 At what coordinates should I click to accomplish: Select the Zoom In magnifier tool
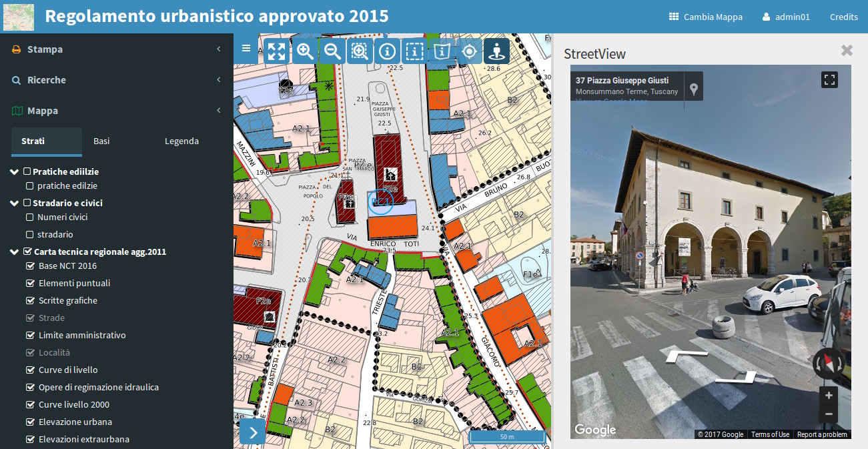304,50
